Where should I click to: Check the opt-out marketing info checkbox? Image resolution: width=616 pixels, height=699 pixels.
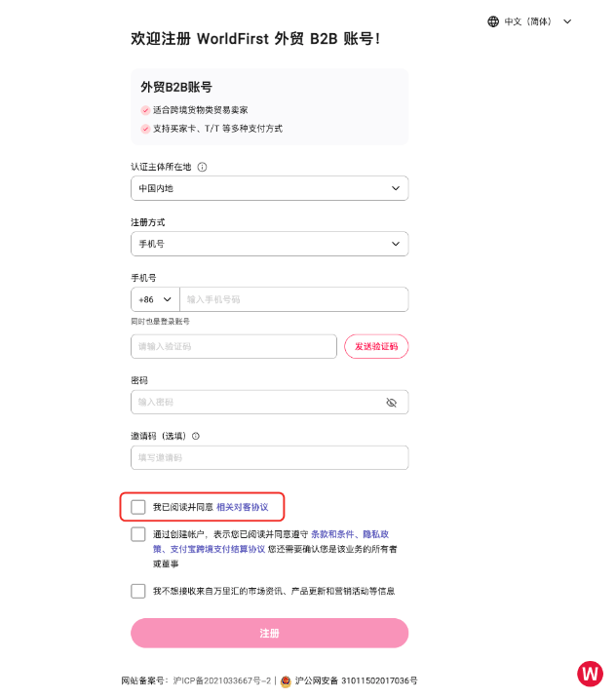[x=138, y=591]
